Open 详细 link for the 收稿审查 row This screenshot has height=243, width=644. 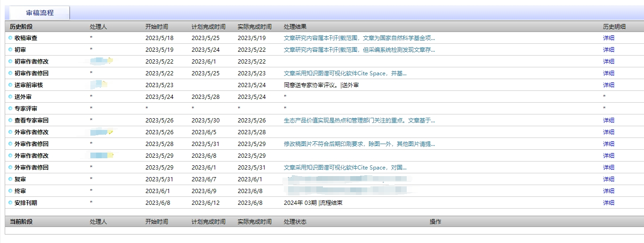pos(608,38)
